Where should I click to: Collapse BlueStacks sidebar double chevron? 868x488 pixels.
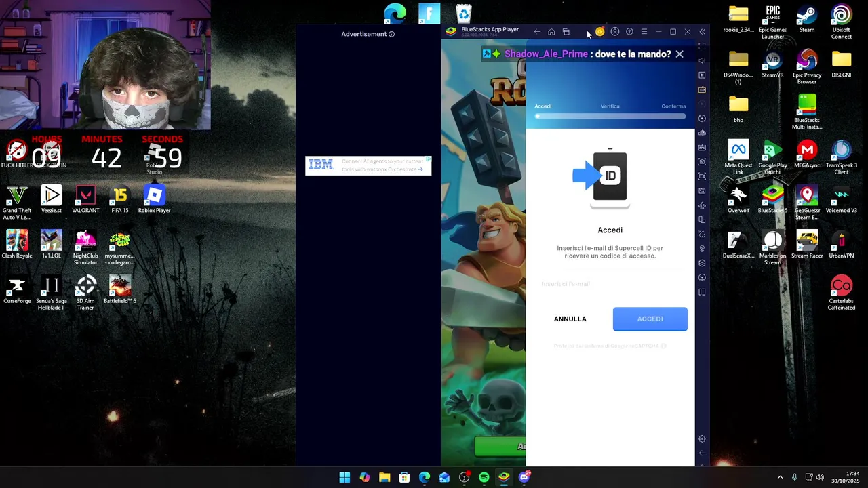coord(702,32)
